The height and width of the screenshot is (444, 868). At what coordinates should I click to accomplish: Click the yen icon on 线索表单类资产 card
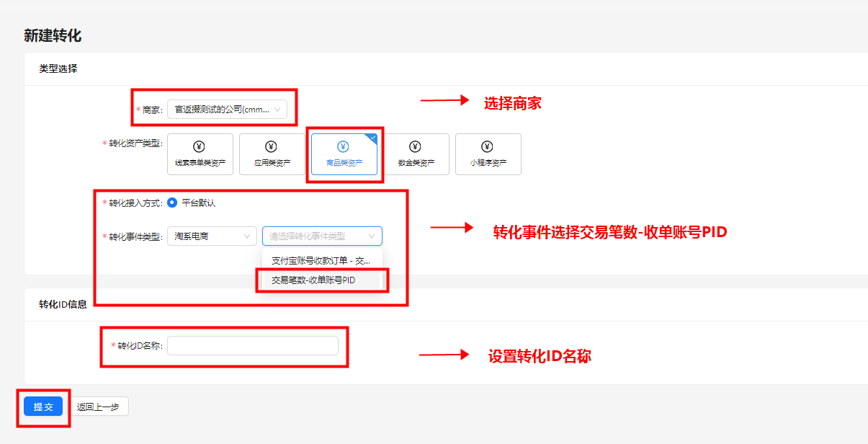[200, 147]
